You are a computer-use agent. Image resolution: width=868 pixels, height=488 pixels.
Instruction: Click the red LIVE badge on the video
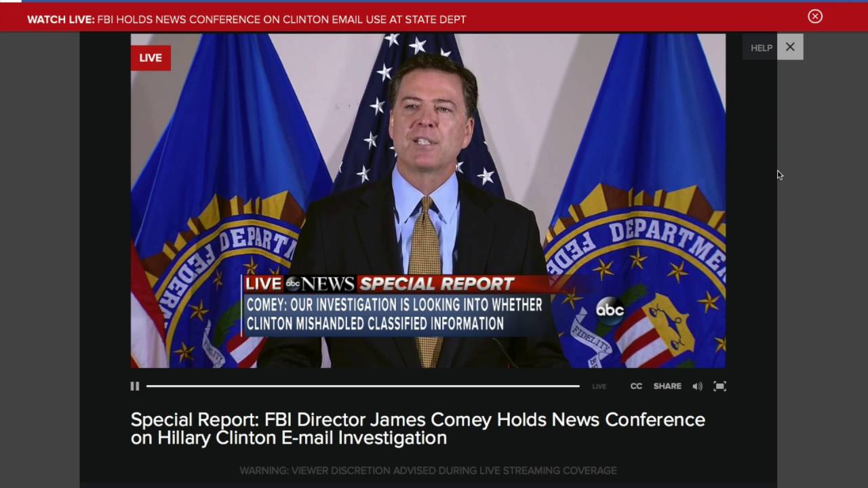point(151,58)
